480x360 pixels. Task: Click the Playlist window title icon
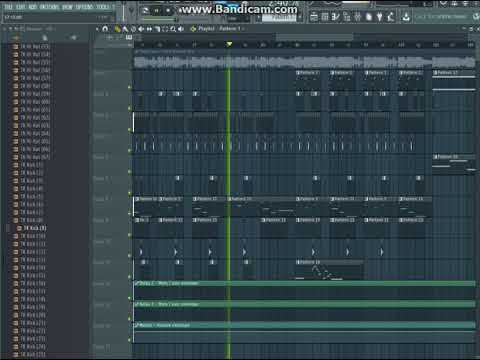193,29
